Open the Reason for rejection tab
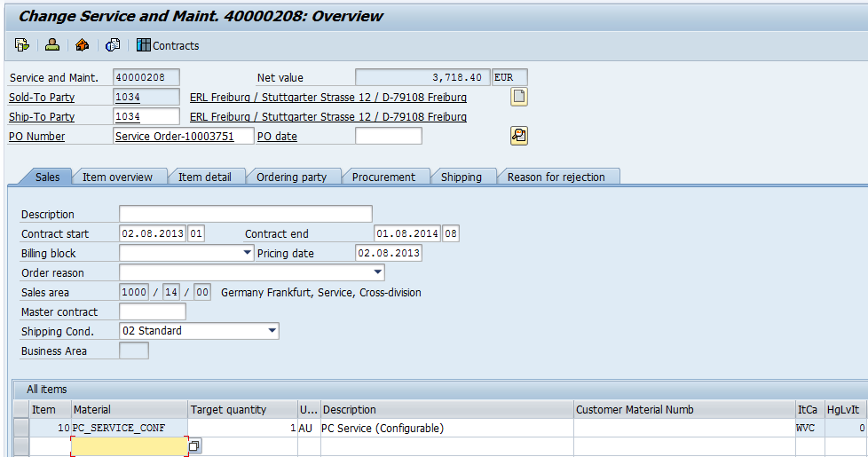 pyautogui.click(x=556, y=177)
